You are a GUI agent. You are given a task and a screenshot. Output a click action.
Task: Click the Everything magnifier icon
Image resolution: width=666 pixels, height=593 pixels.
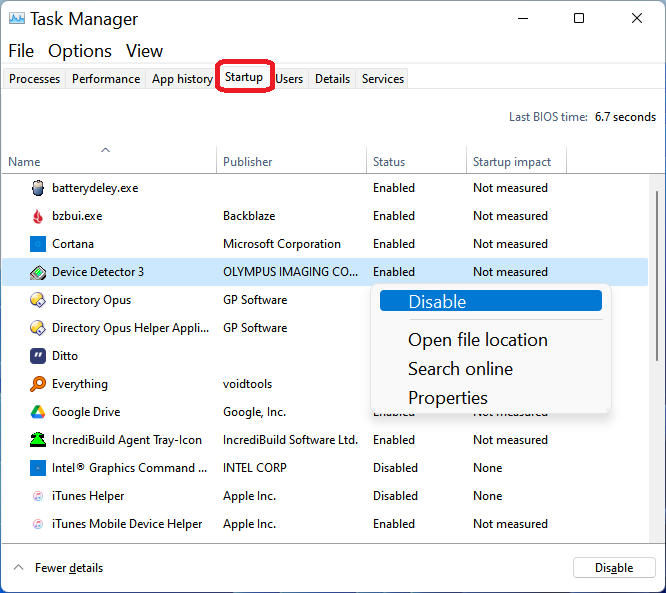38,384
